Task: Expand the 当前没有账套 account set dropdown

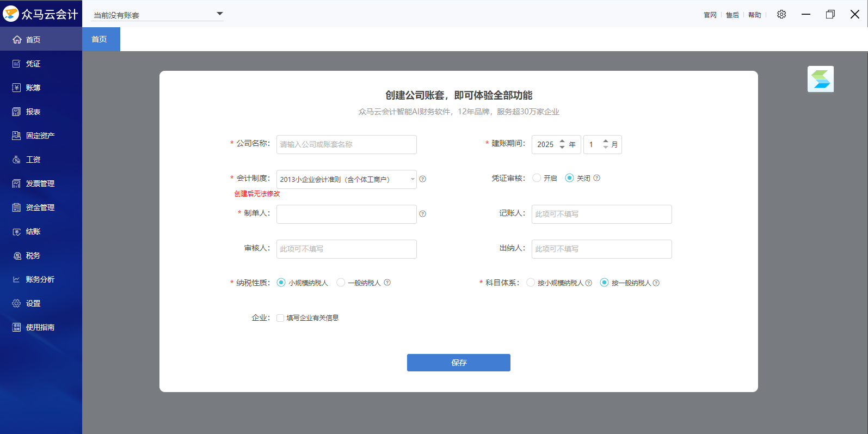Action: point(158,15)
